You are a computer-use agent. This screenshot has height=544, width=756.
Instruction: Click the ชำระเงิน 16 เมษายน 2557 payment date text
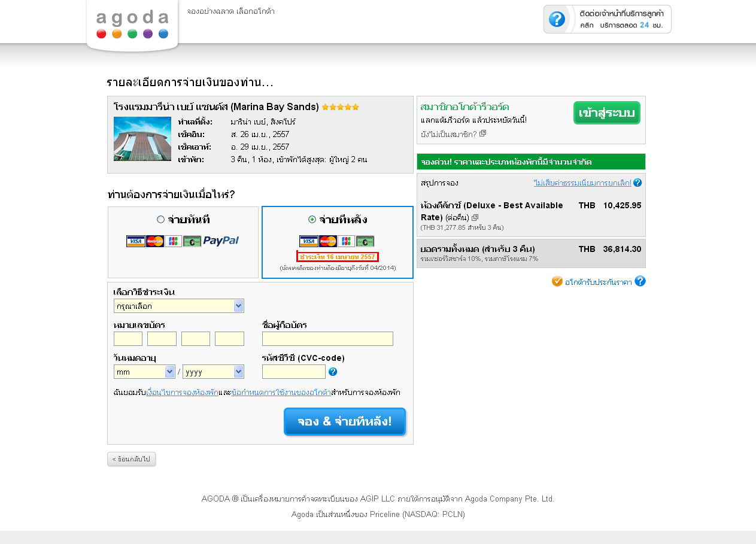pyautogui.click(x=338, y=257)
